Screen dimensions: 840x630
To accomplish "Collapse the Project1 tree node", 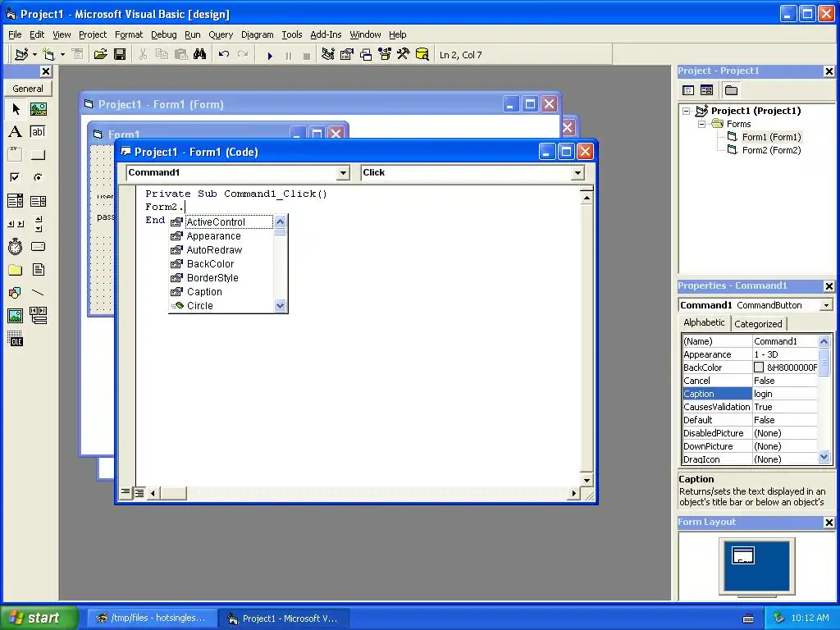I will 687,111.
